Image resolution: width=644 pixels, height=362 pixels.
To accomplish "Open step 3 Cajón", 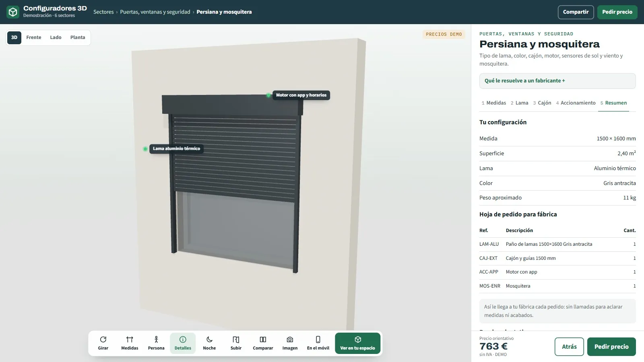I will point(542,103).
